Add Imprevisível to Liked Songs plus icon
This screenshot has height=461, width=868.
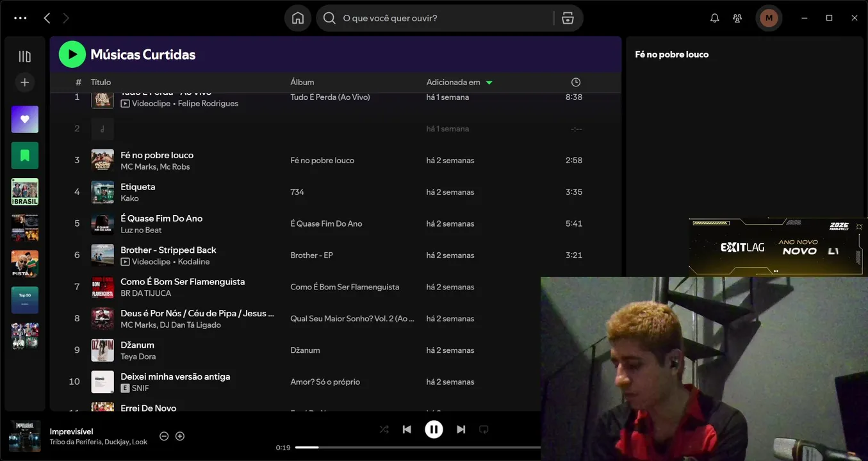180,436
